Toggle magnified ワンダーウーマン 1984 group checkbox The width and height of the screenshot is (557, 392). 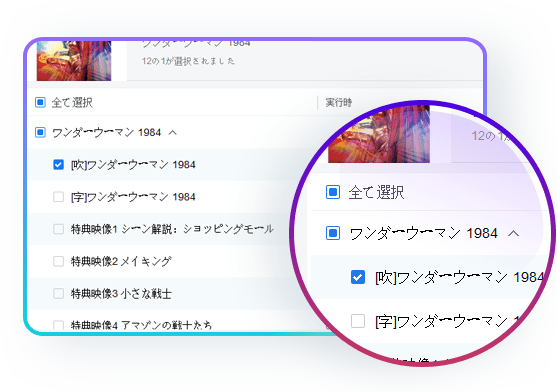(x=333, y=233)
